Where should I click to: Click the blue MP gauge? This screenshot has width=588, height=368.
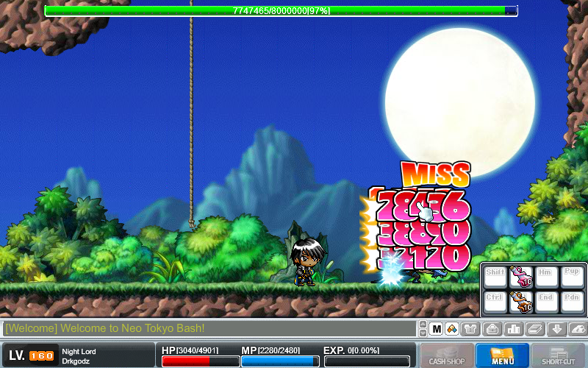280,361
